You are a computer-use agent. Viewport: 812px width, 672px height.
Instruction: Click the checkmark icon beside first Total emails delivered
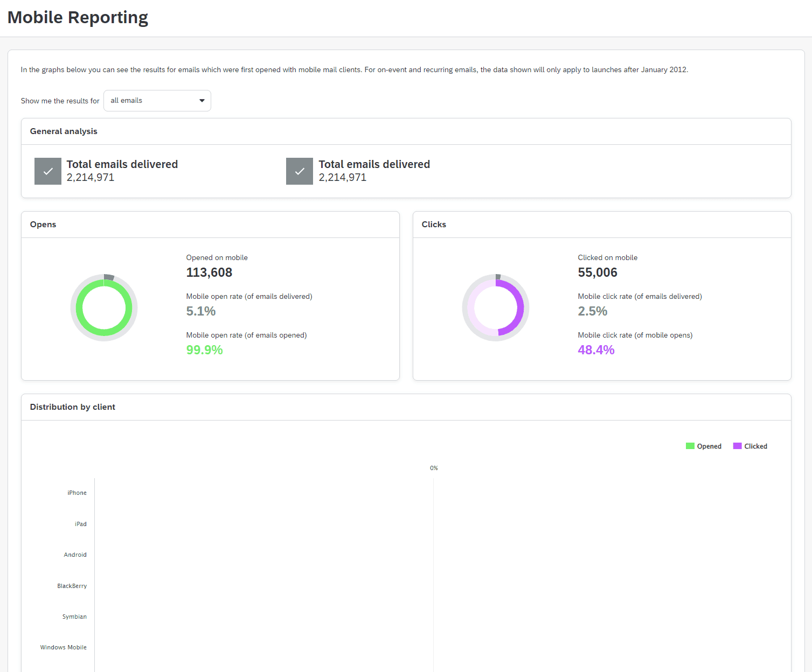pos(47,171)
